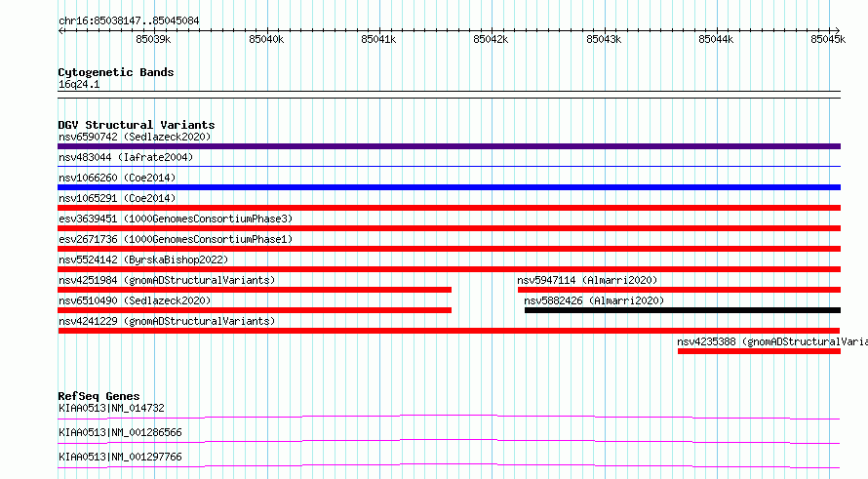Open the KIAA0513|NM_001286566 transcript label
This screenshot has height=479, width=868.
point(120,432)
